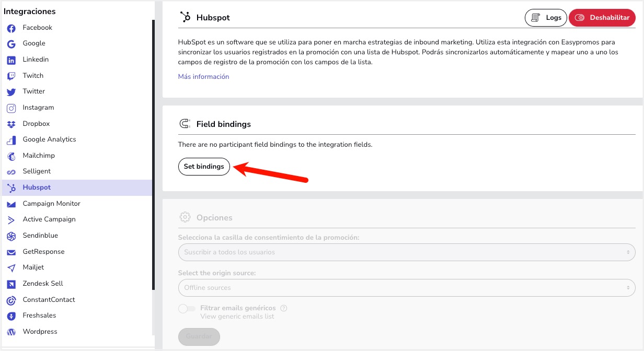The image size is (644, 351).
Task: Open the origin source dropdown
Action: pyautogui.click(x=407, y=288)
